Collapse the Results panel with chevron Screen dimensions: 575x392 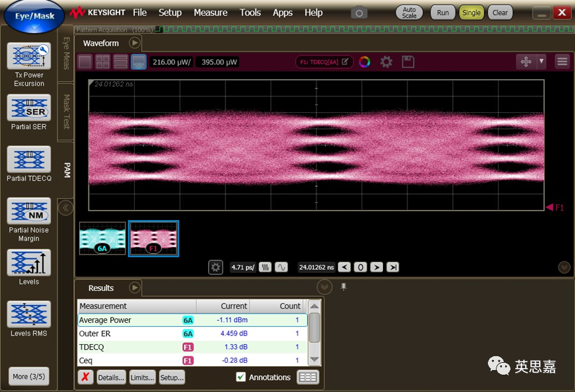[x=324, y=287]
